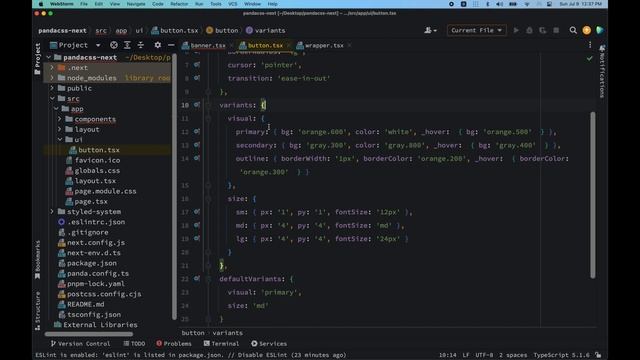Select globals.css in project tree
Viewport: 640px width, 360px height.
pos(97,170)
